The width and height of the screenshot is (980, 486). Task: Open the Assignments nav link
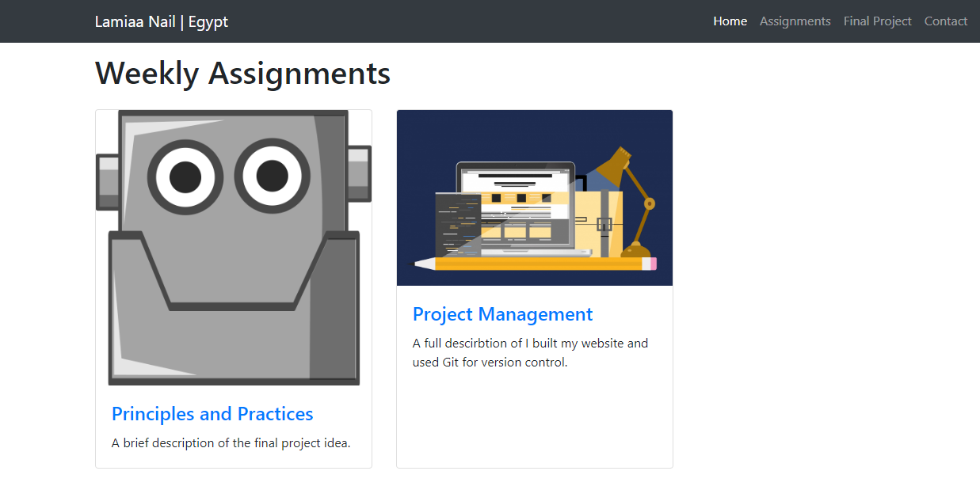pos(795,21)
